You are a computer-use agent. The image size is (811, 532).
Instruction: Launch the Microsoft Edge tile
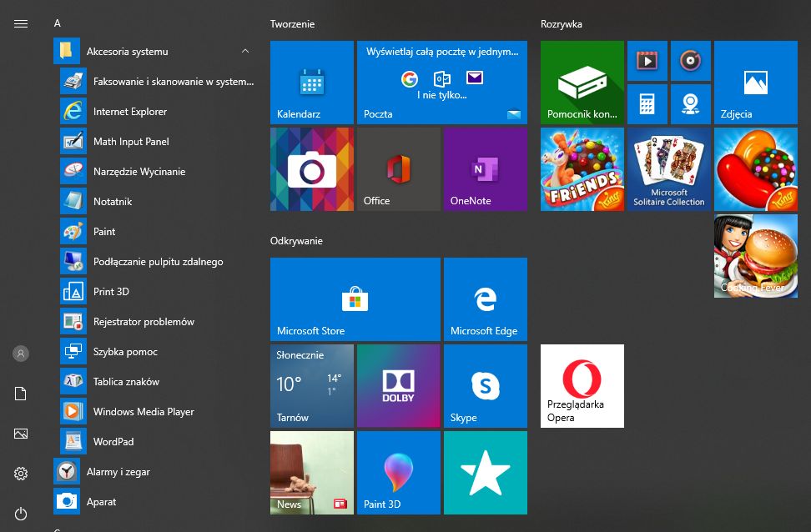tap(486, 299)
